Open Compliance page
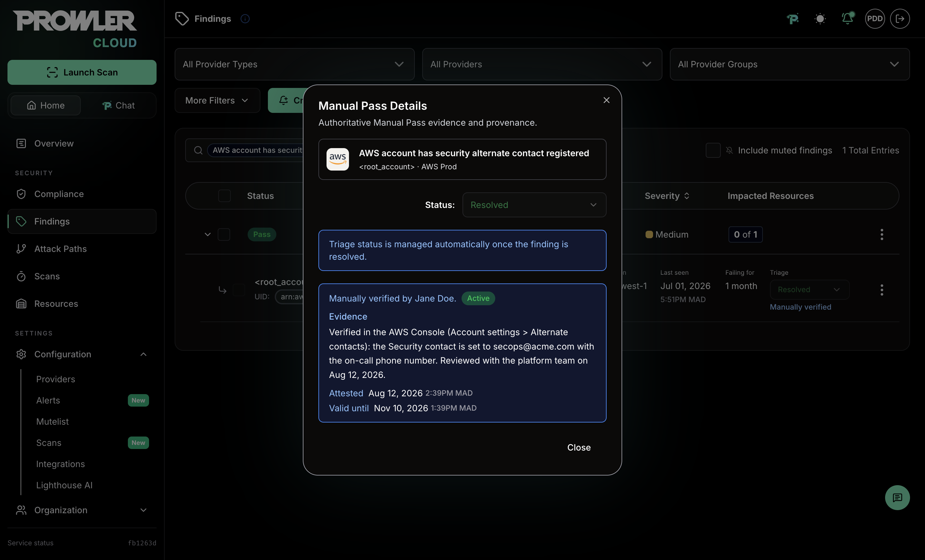Screen dimensions: 925x560 point(82,194)
